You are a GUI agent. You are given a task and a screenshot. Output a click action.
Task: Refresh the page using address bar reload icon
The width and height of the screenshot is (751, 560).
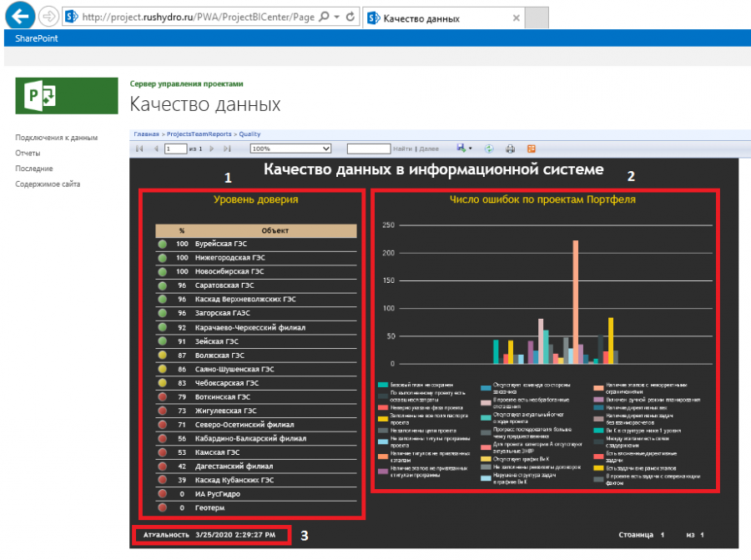[x=350, y=17]
